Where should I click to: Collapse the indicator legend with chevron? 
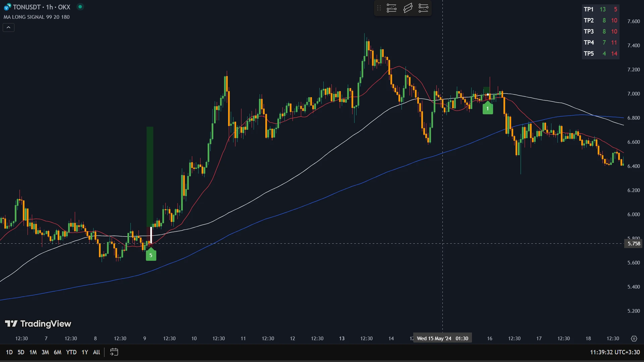click(8, 27)
